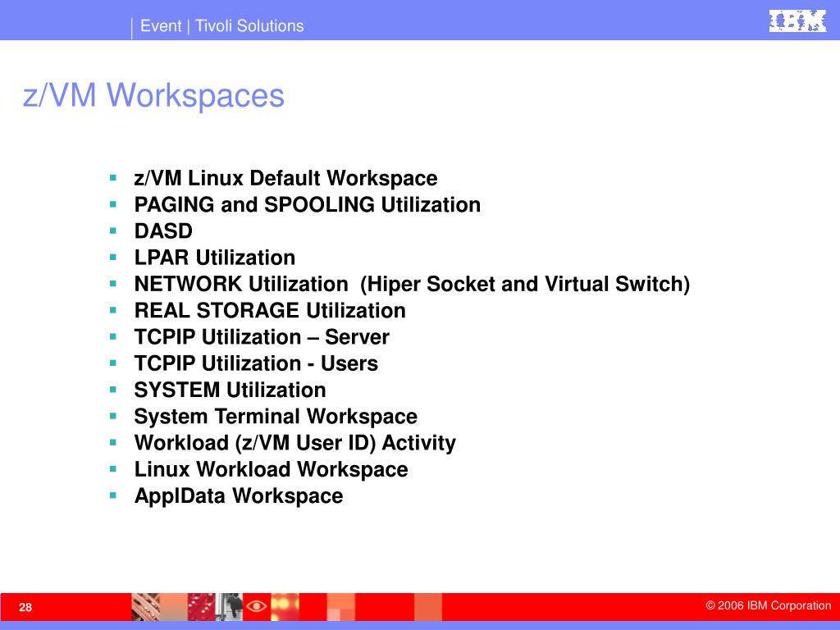Select 'Workload (z/VM User ID) Activity' line

[x=294, y=443]
